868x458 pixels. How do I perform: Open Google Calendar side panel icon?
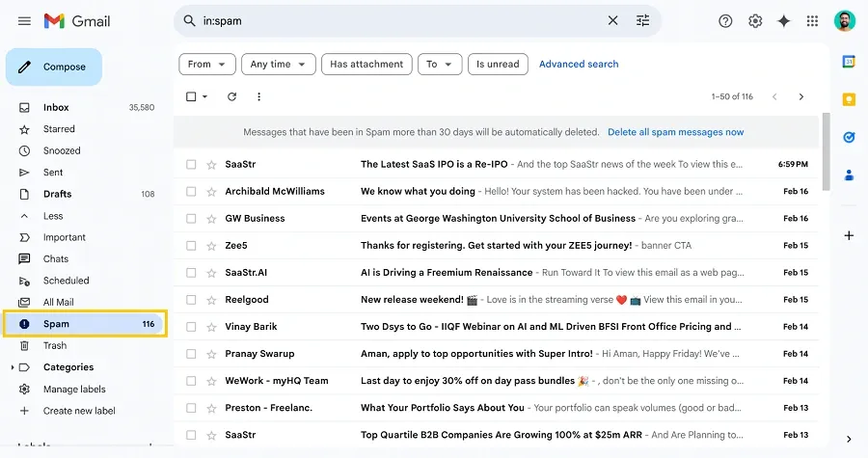(849, 62)
